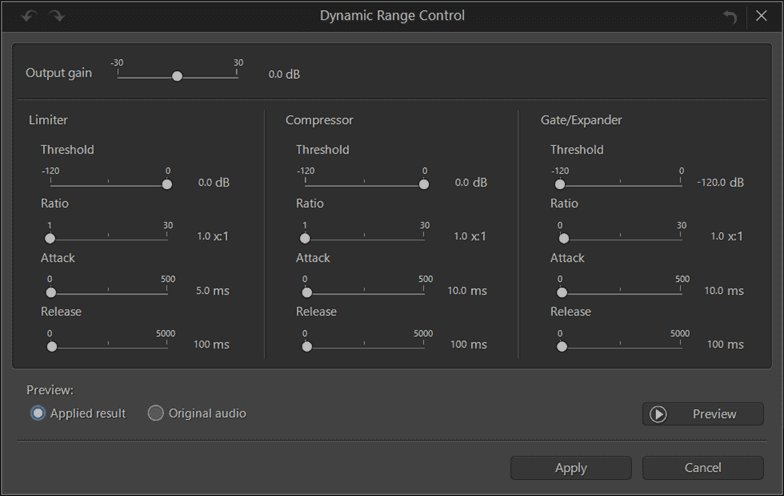784x496 pixels.
Task: Click the Gate/Expander Ratio slider handle
Action: coord(564,238)
